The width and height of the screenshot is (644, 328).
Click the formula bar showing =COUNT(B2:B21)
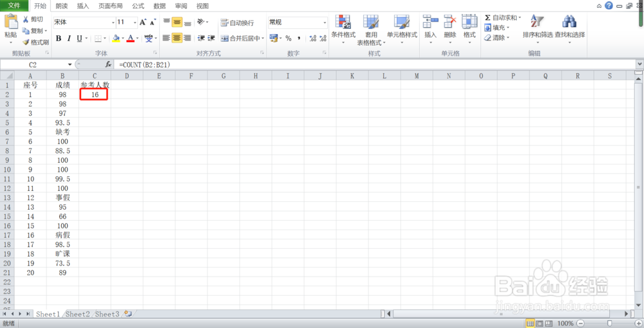pyautogui.click(x=375, y=64)
